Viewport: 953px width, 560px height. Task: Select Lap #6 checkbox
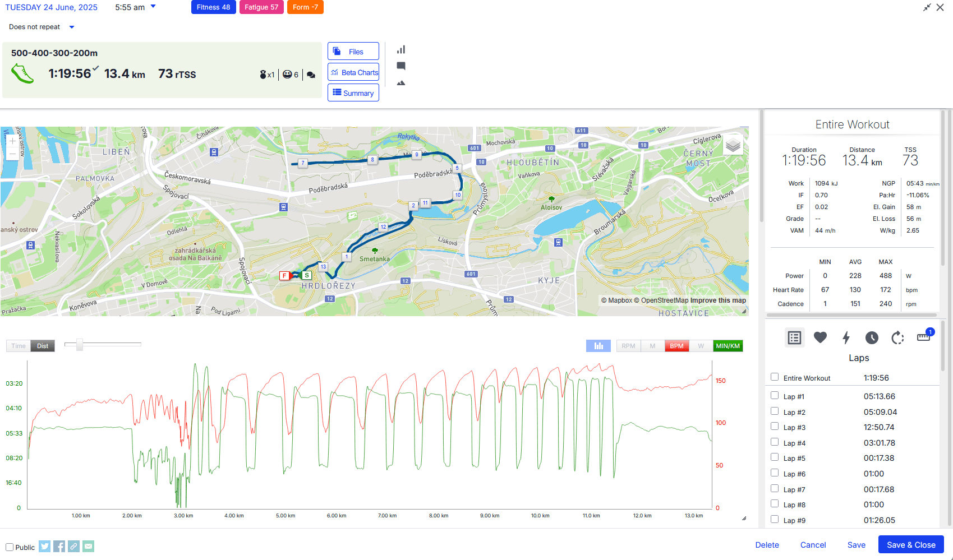point(775,473)
